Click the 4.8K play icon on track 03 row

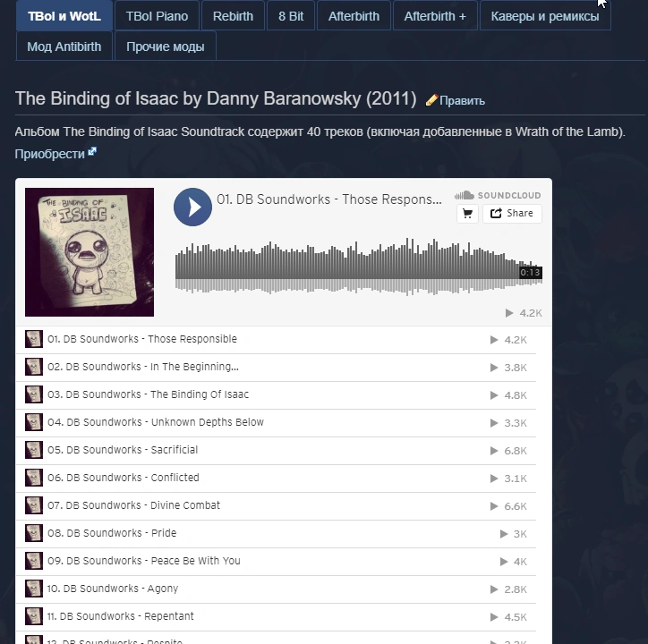[x=494, y=395]
